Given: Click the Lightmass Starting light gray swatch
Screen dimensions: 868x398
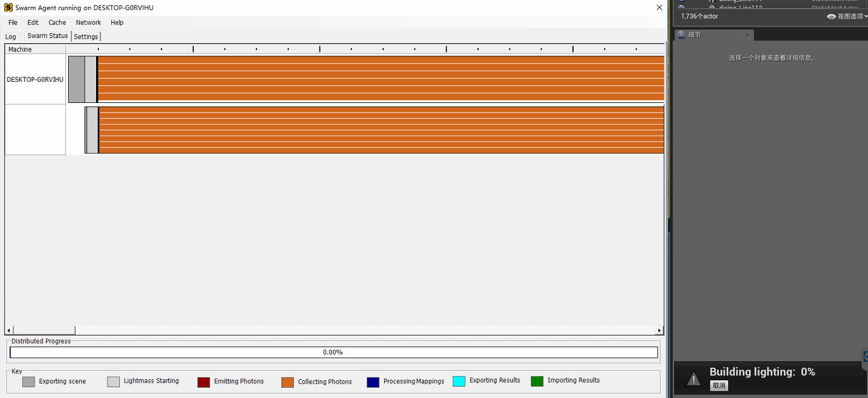Looking at the screenshot, I should [114, 382].
